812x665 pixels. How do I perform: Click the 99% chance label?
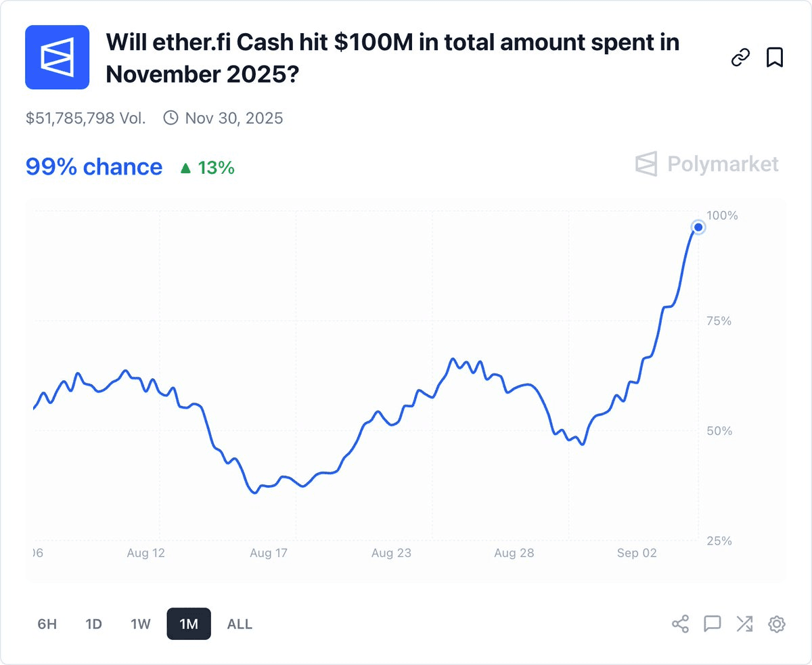[93, 166]
